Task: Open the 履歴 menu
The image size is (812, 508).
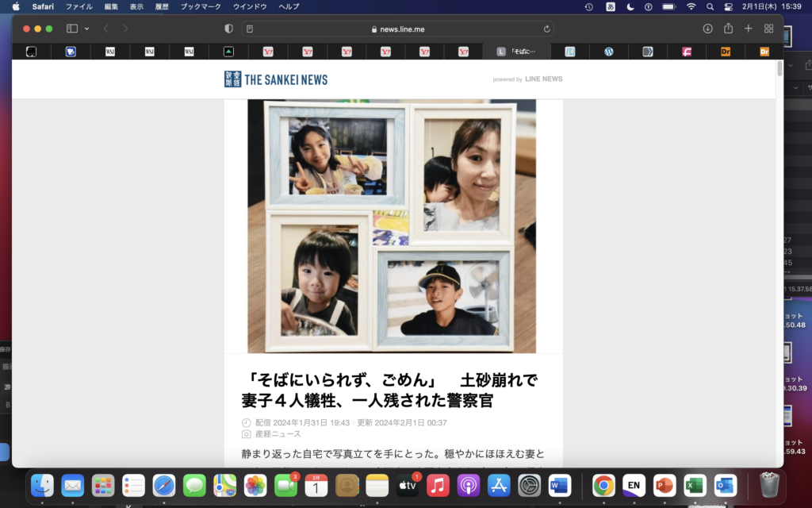Action: tap(162, 6)
